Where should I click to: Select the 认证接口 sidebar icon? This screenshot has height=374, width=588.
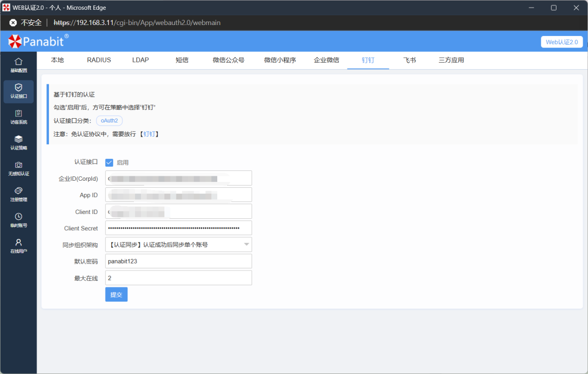(19, 91)
